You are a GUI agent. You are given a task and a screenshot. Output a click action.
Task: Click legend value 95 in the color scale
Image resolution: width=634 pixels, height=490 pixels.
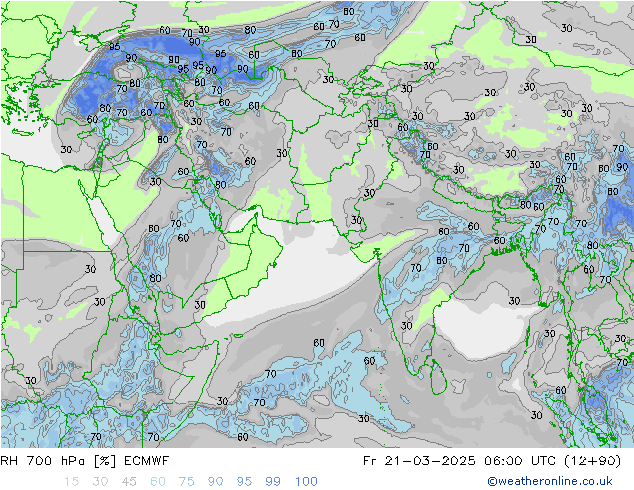click(x=244, y=482)
